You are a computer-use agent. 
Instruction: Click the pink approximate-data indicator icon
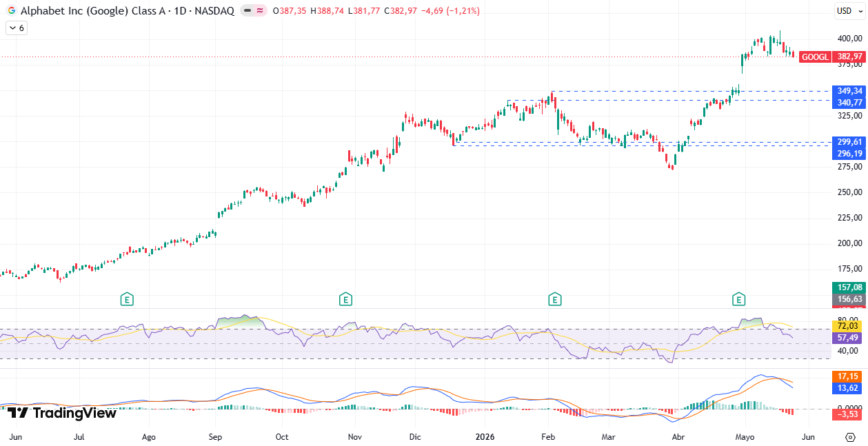pyautogui.click(x=260, y=11)
